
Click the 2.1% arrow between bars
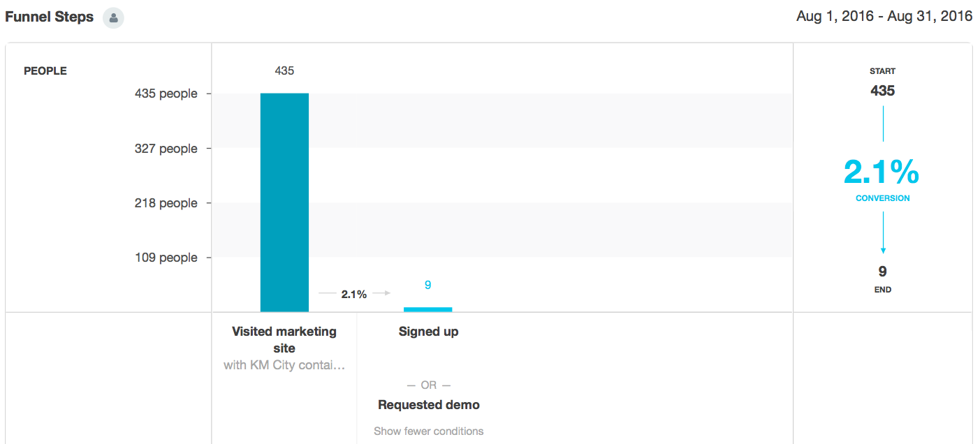click(x=354, y=294)
